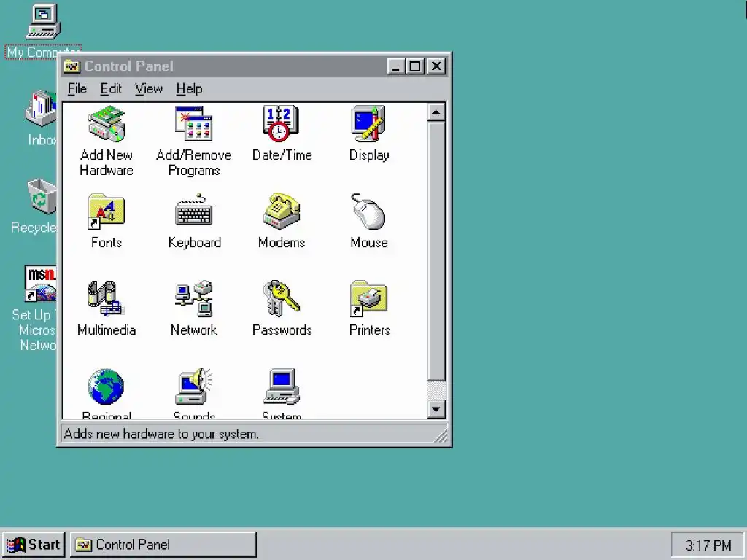Viewport: 747px width, 560px height.
Task: Select the Add/Remove Programs icon
Action: pos(194,124)
